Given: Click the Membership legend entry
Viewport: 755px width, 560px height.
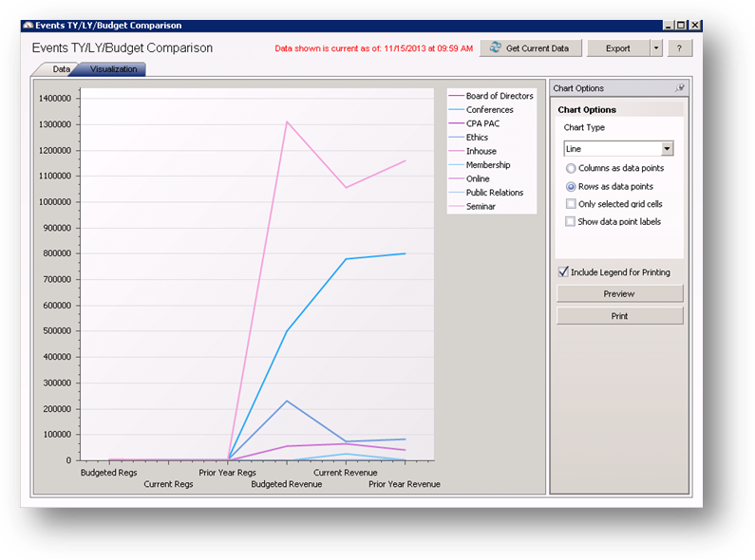Looking at the screenshot, I should pos(480,165).
